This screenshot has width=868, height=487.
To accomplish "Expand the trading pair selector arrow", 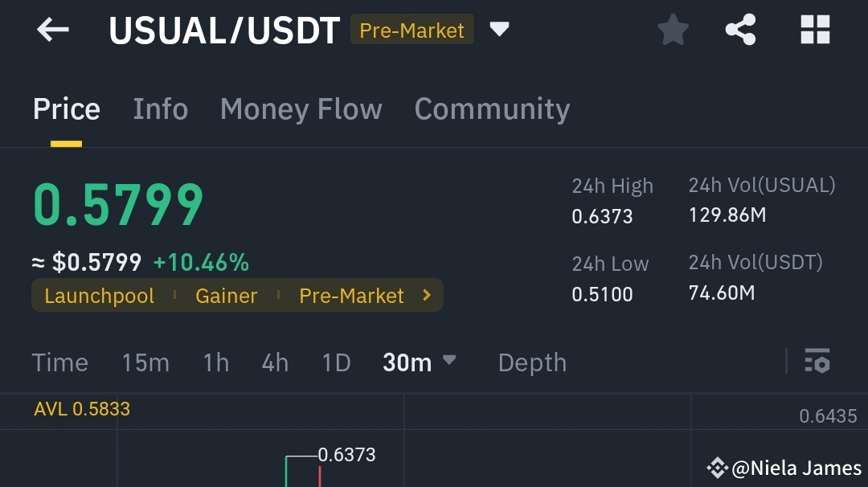I will tap(499, 29).
